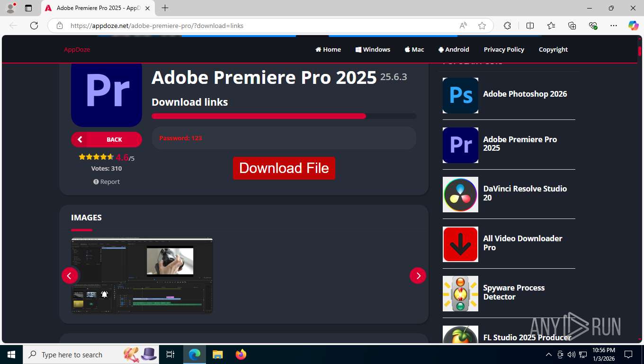The image size is (644, 364).
Task: Open the Premiere Pro interface screenshot
Action: click(x=142, y=275)
